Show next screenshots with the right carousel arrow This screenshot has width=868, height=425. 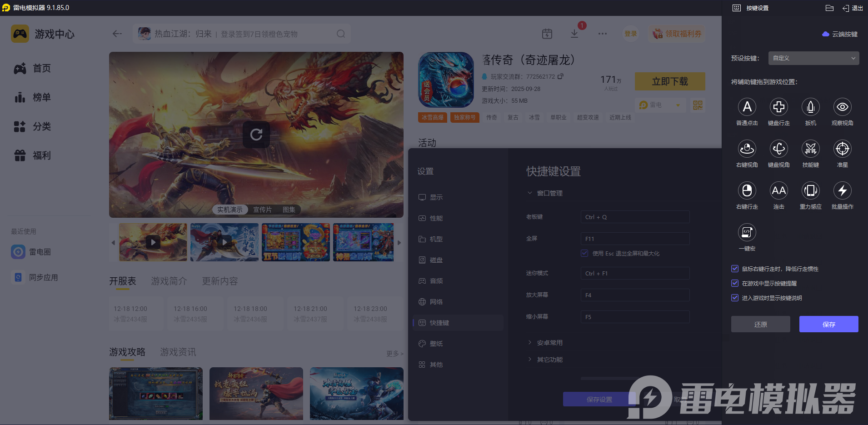(399, 242)
